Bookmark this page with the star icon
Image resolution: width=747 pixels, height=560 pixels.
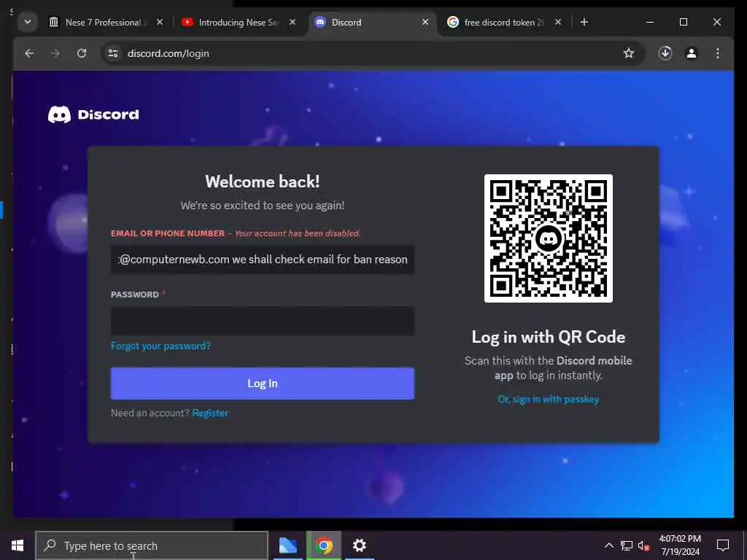pos(629,53)
